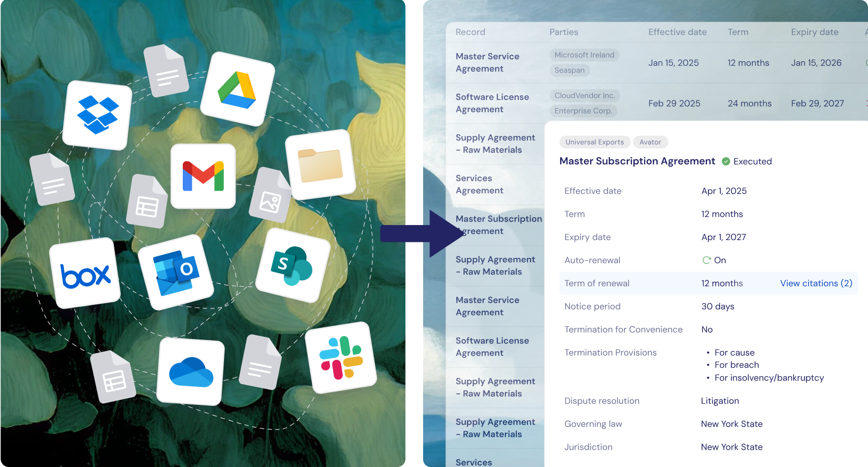Click the Litigation dispute resolution value
Image resolution: width=868 pixels, height=467 pixels.
tap(720, 401)
